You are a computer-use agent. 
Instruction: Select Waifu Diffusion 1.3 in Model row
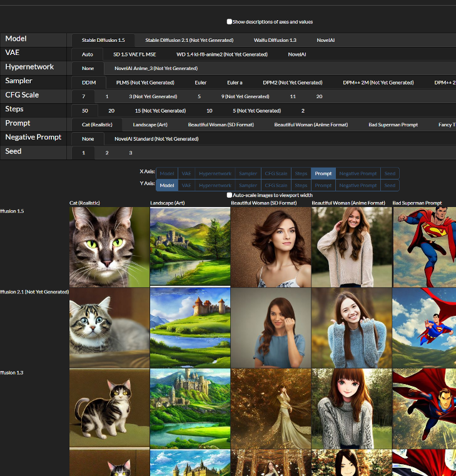click(275, 40)
